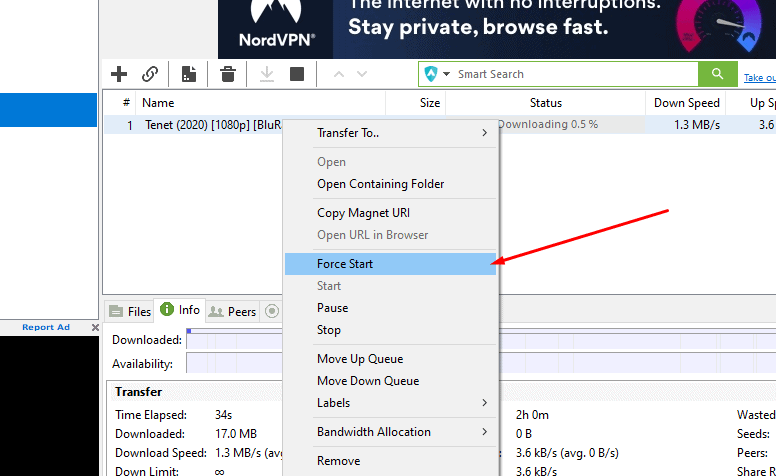The width and height of the screenshot is (776, 476).
Task: Choose Pause from the context menu
Action: click(333, 308)
